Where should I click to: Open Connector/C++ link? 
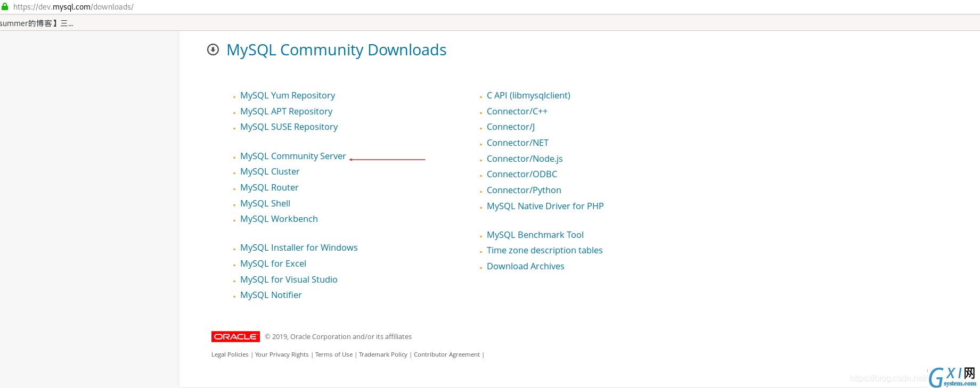point(517,111)
